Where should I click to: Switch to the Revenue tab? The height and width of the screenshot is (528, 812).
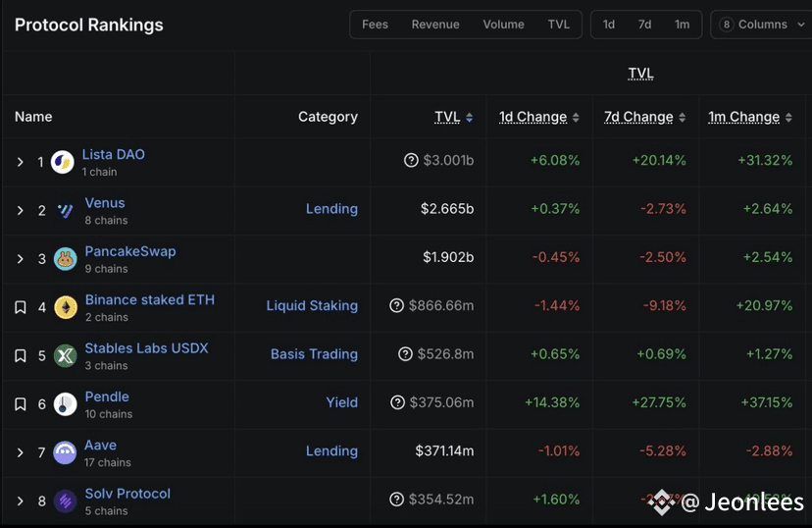(435, 25)
